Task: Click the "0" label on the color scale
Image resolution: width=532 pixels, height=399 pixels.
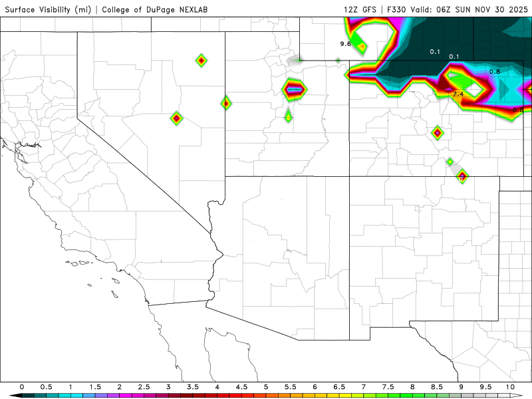Action: (x=22, y=387)
